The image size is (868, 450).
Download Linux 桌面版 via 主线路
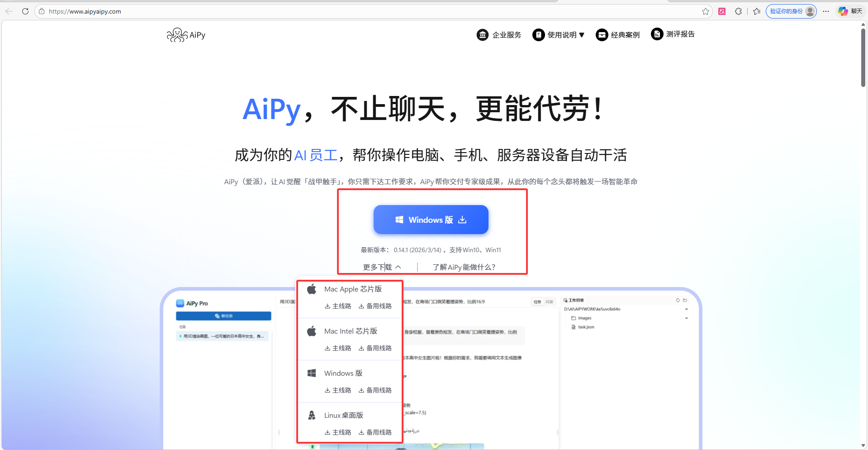click(338, 432)
